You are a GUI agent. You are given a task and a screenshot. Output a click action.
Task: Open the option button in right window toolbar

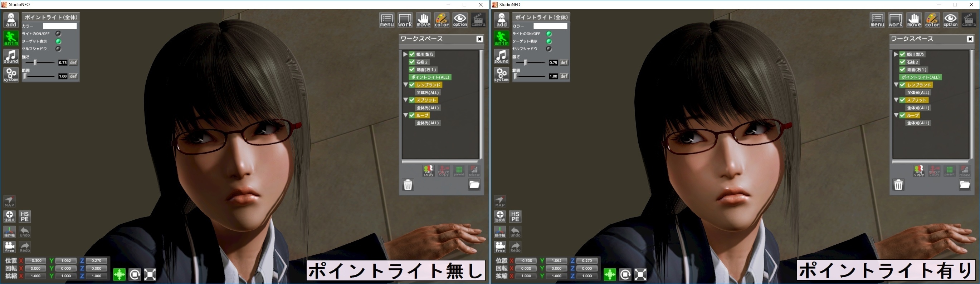tap(950, 20)
